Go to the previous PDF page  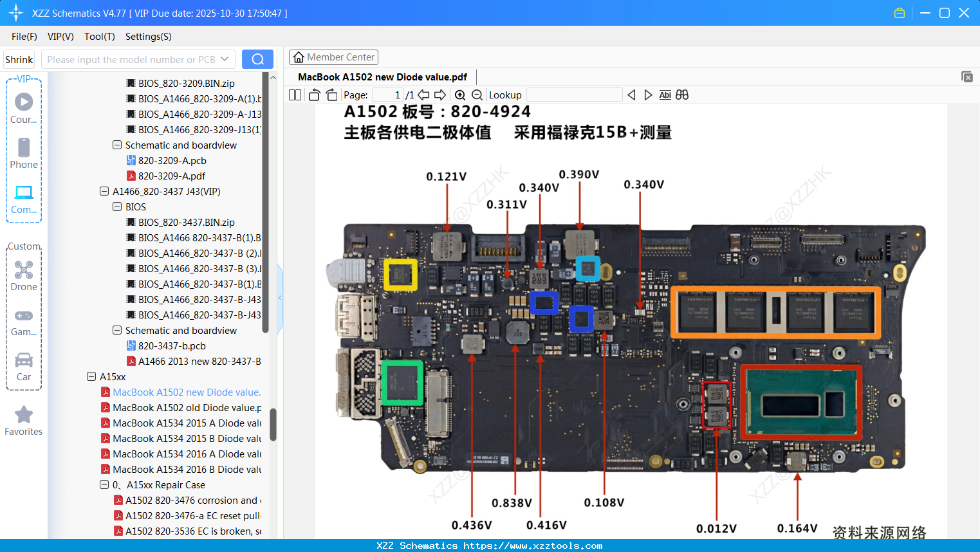[423, 95]
